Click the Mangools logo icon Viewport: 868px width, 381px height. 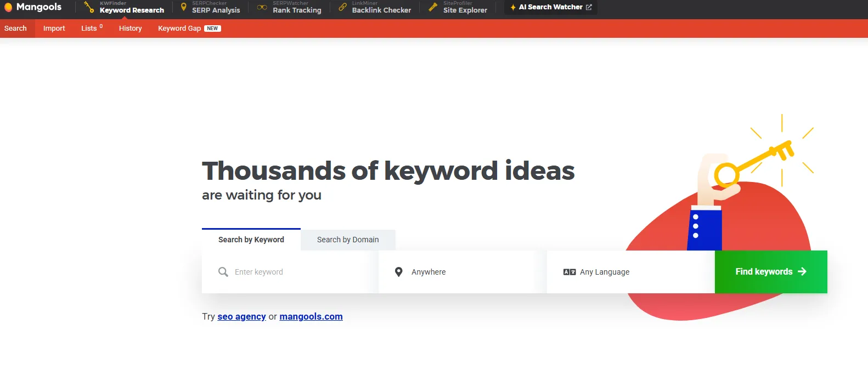coord(8,7)
